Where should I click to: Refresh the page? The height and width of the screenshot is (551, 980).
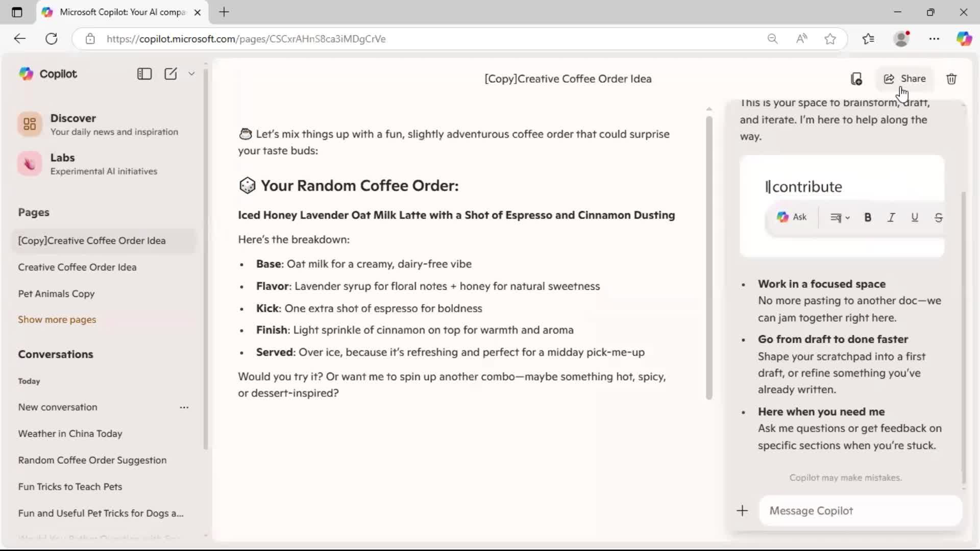click(x=52, y=39)
